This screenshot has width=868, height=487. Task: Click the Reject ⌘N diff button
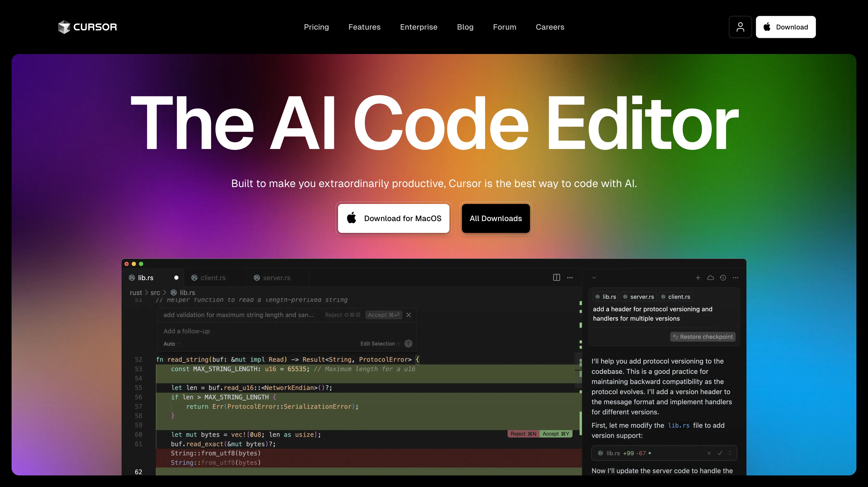(x=523, y=434)
